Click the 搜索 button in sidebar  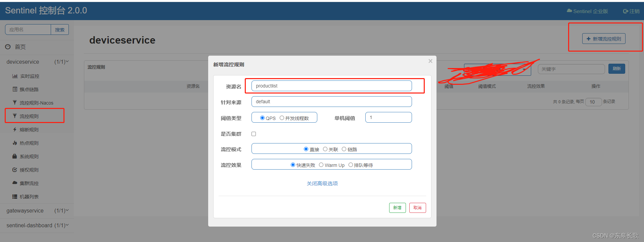60,29
